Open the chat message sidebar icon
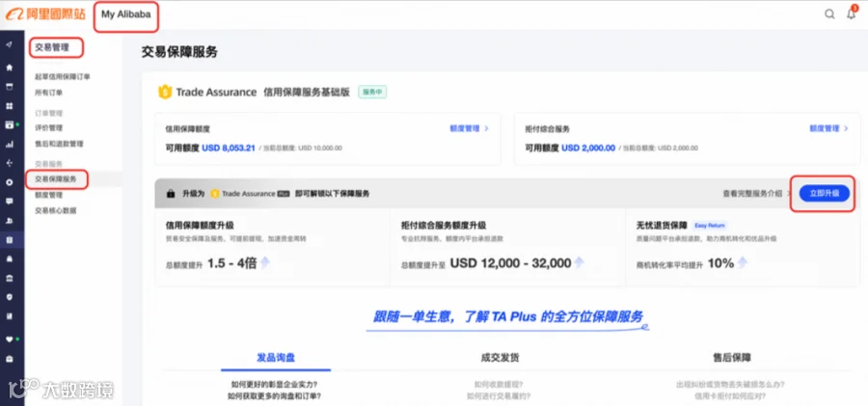The width and height of the screenshot is (868, 406). pos(9,202)
